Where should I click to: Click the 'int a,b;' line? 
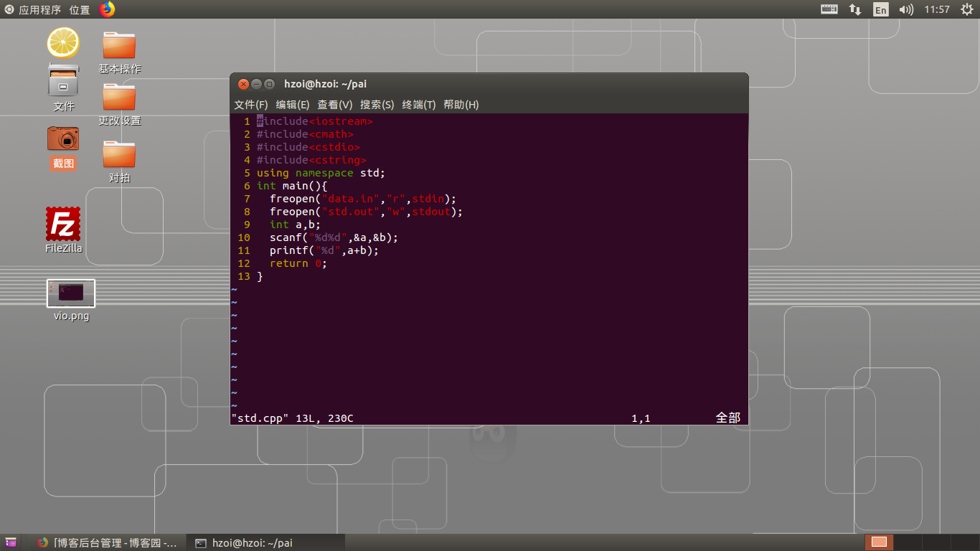(x=296, y=225)
